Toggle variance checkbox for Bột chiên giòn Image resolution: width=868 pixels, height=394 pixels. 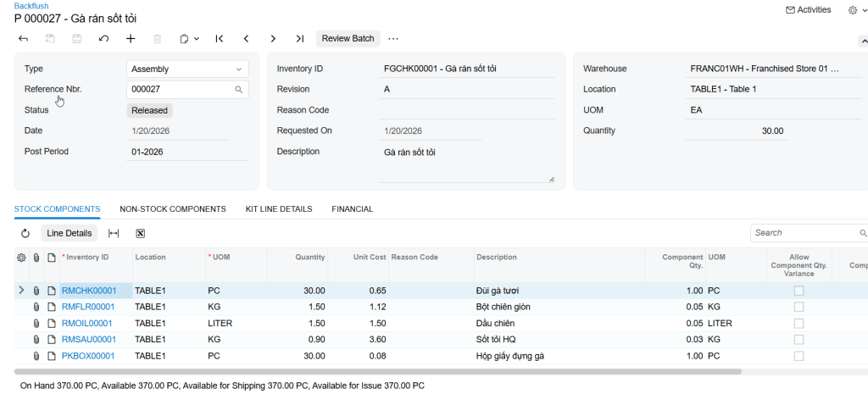(x=798, y=307)
